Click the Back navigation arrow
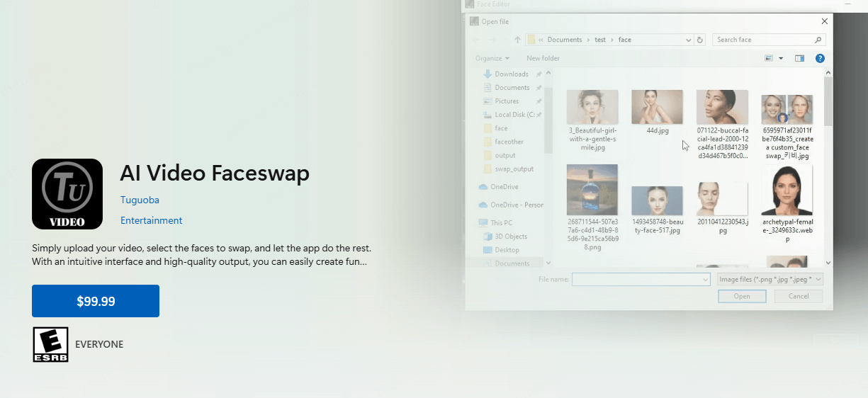The height and width of the screenshot is (398, 868). click(x=475, y=40)
